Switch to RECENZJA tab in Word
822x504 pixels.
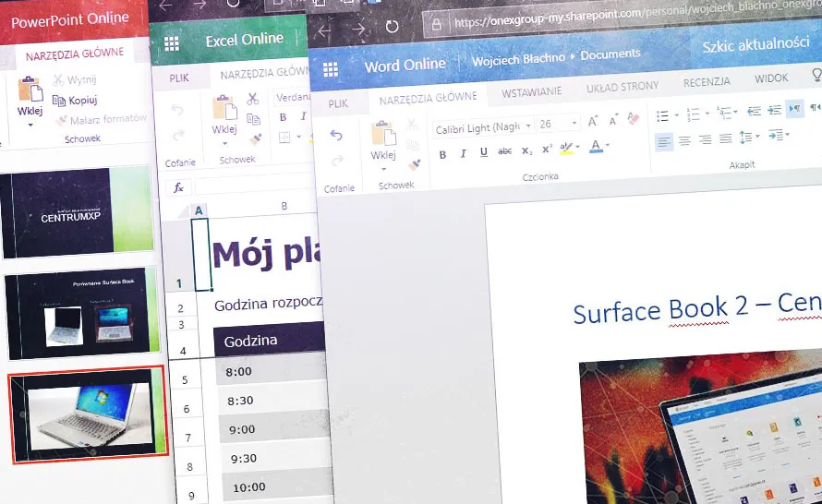pyautogui.click(x=707, y=82)
